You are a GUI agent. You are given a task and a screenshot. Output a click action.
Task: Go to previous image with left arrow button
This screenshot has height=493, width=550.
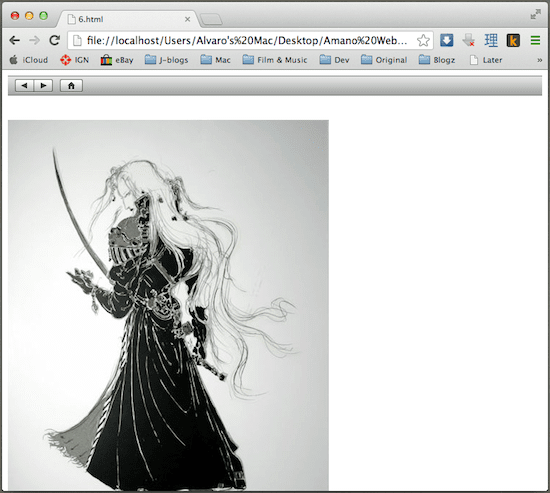24,86
